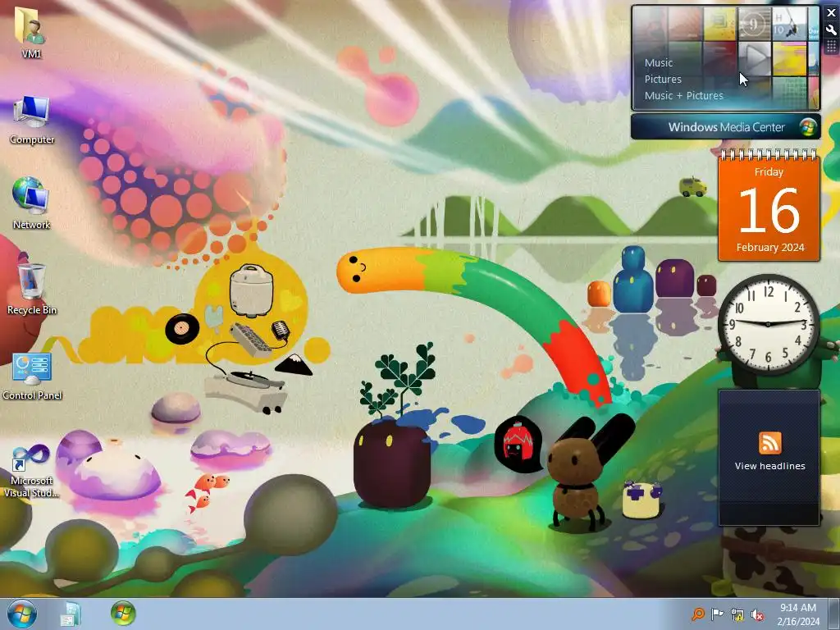Click the Windows Media Center banner
Screen dimensions: 840x630
point(725,127)
